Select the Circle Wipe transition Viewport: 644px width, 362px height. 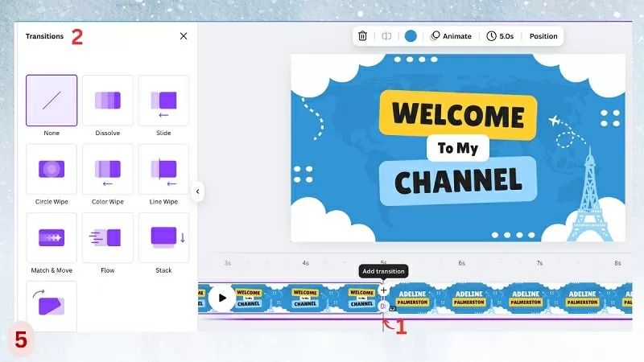[52, 169]
